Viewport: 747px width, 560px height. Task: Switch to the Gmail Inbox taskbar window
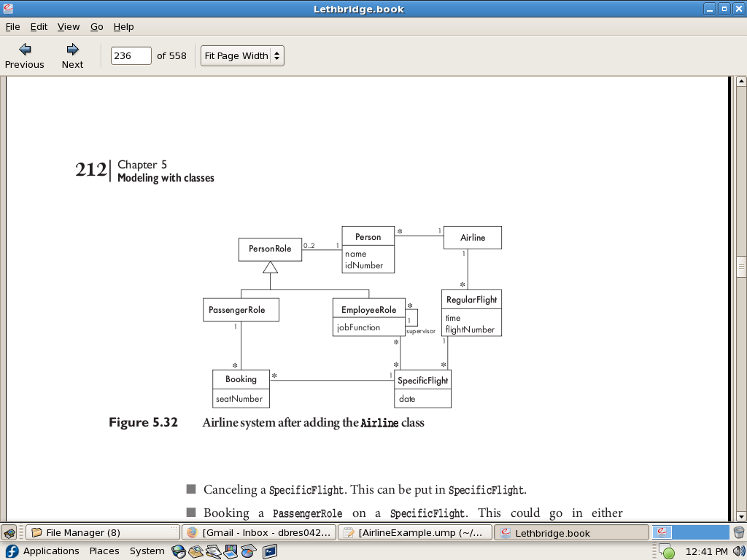click(259, 532)
